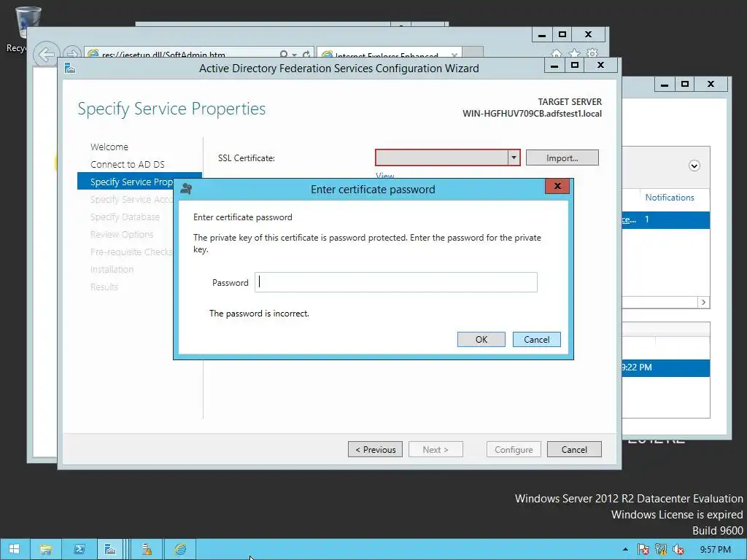Open Internet Explorer Favorites star

[x=575, y=52]
